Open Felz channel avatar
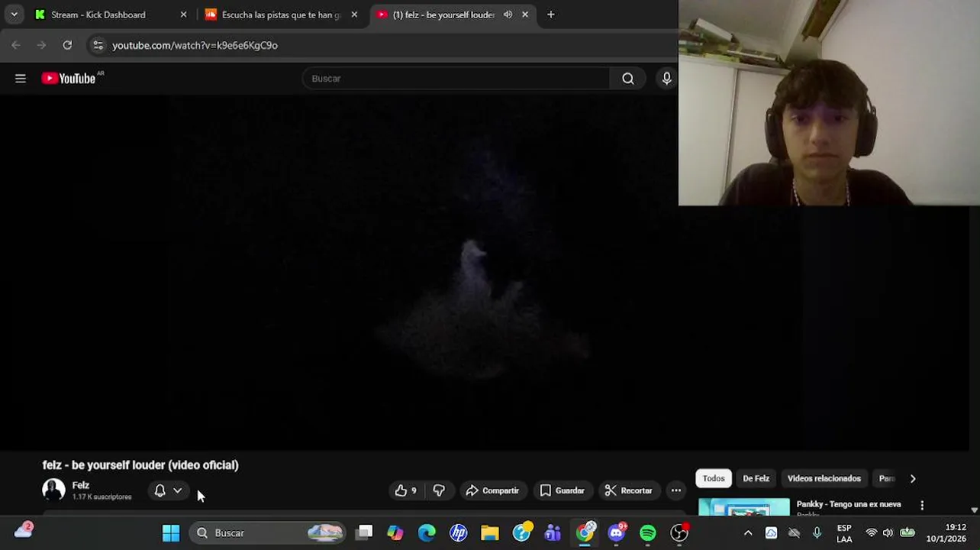Image resolution: width=980 pixels, height=550 pixels. (x=53, y=490)
